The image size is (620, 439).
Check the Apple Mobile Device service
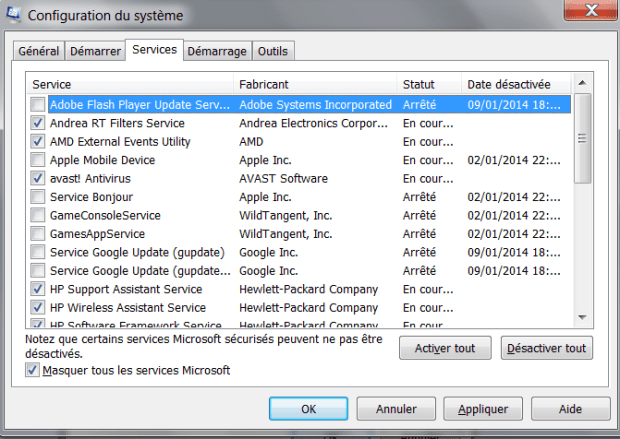37,160
